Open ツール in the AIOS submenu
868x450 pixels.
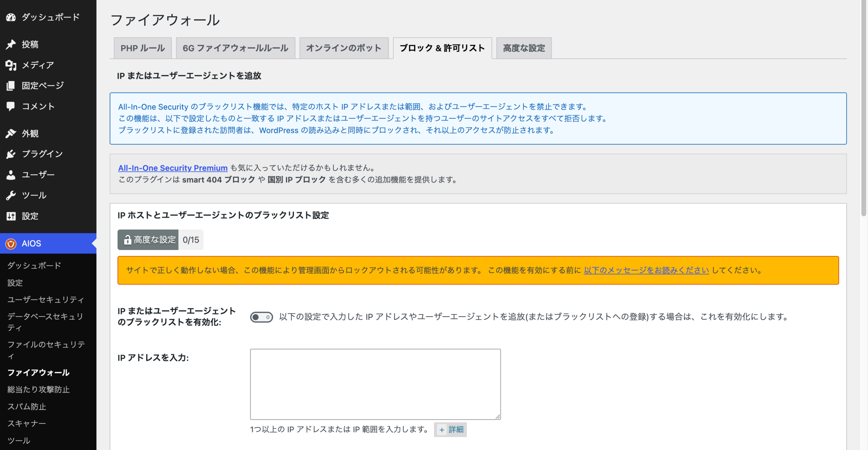pos(19,441)
